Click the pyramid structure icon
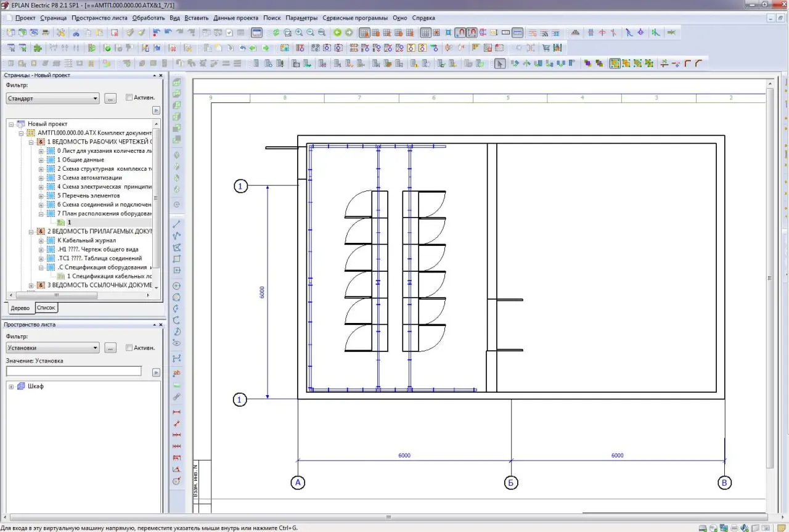The height and width of the screenshot is (532, 789). click(x=575, y=33)
